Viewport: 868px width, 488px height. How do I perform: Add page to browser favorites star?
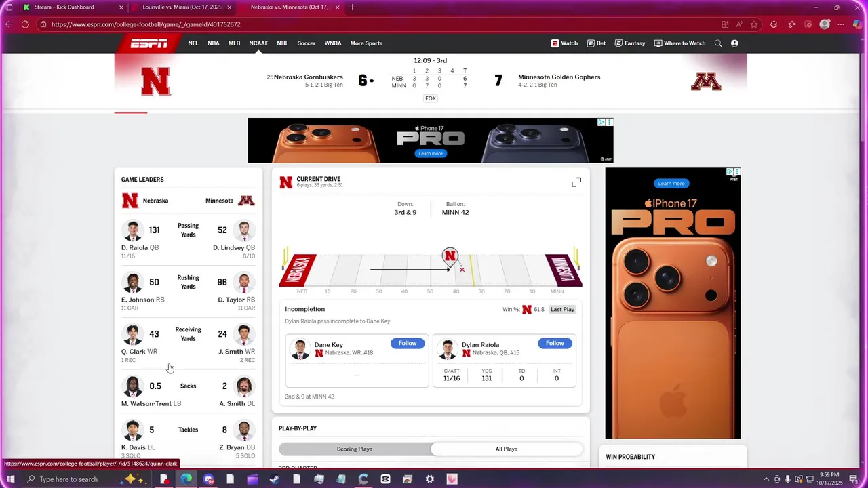point(754,24)
